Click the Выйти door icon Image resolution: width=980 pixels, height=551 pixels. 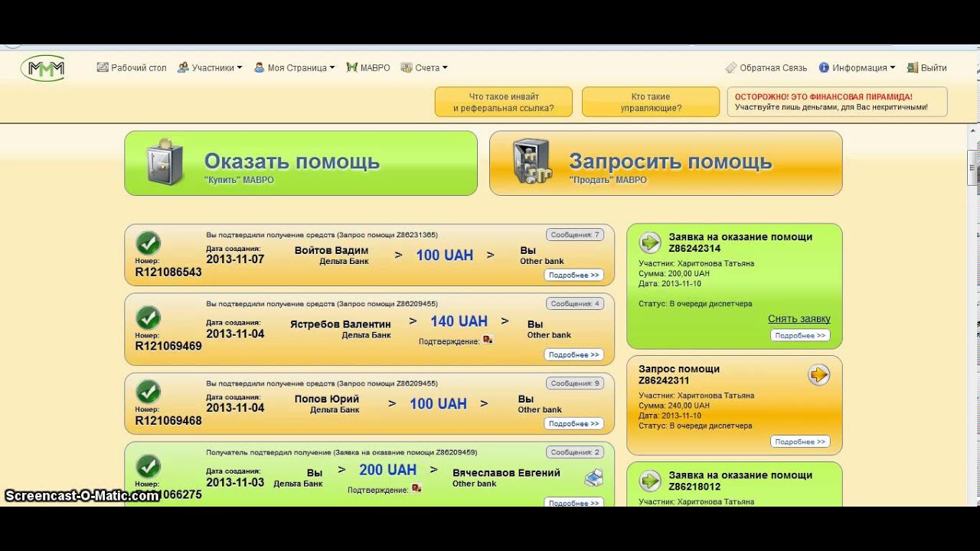(x=912, y=67)
